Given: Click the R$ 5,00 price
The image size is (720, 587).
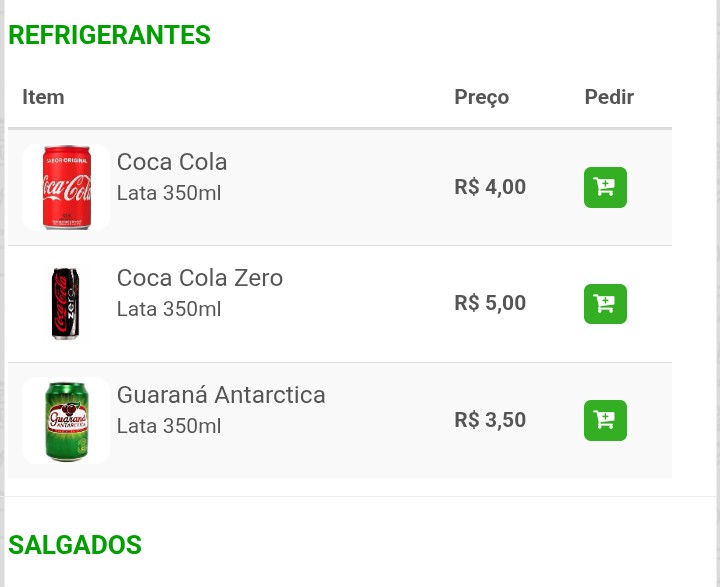Looking at the screenshot, I should click(x=490, y=303).
